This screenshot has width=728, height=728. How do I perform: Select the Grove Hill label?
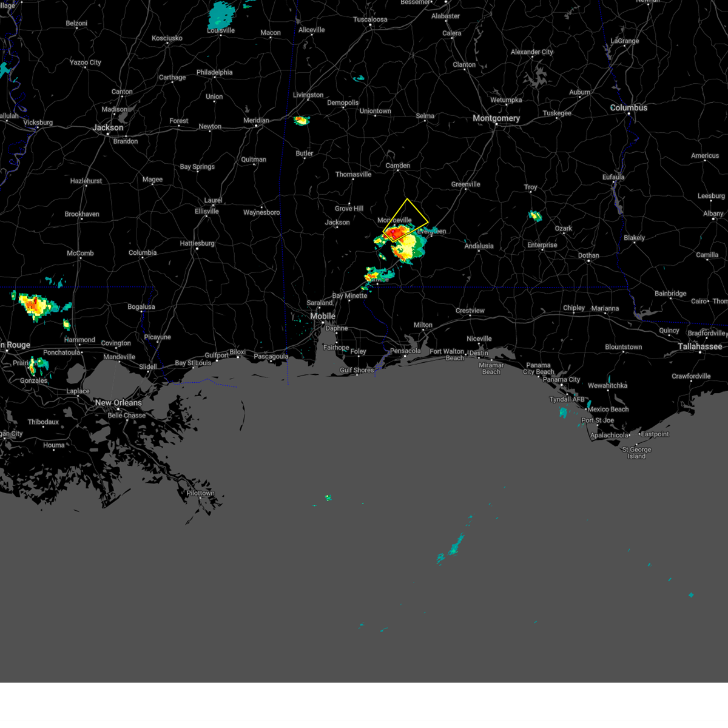click(x=349, y=209)
